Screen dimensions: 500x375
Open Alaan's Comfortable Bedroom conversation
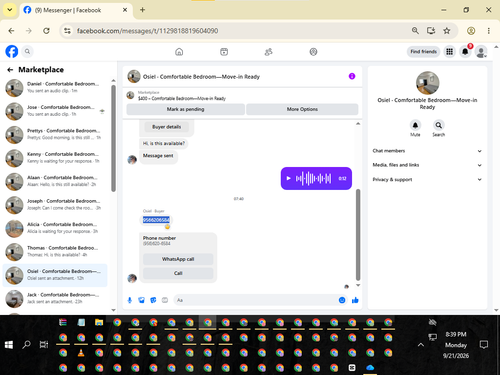55,181
